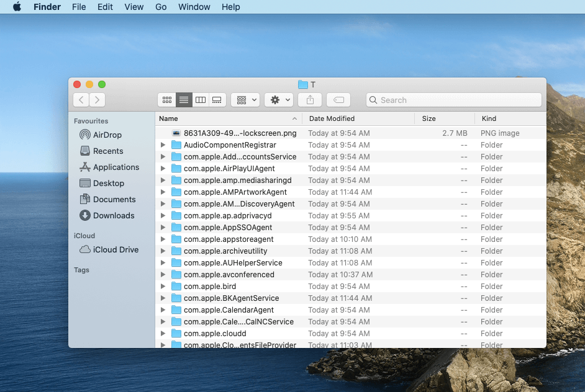585x392 pixels.
Task: Expand the com.apple.cloudd folder
Action: click(x=163, y=334)
